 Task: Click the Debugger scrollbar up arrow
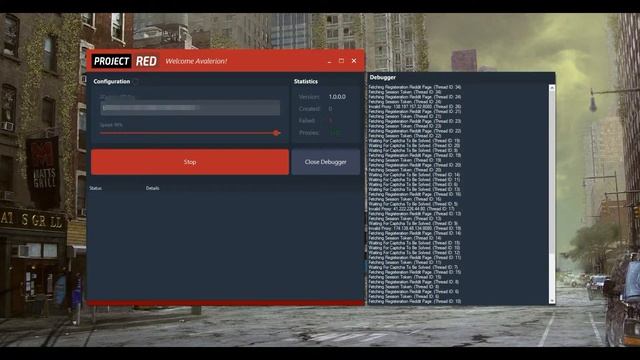click(x=552, y=88)
